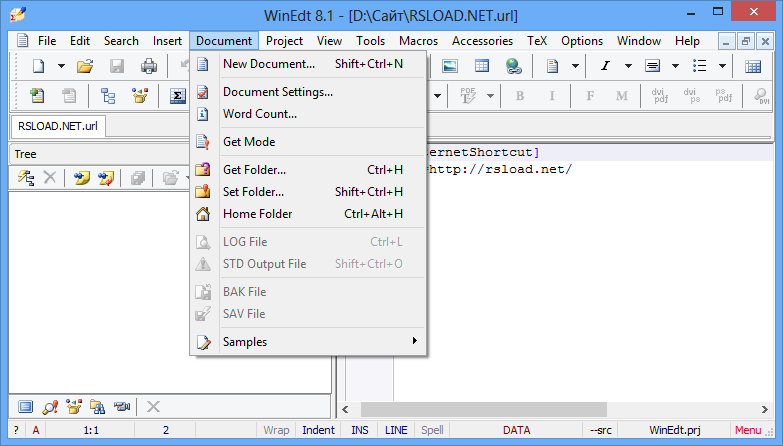Expand the bulleted list dropdown arrow
This screenshot has width=783, height=446.
pos(722,65)
